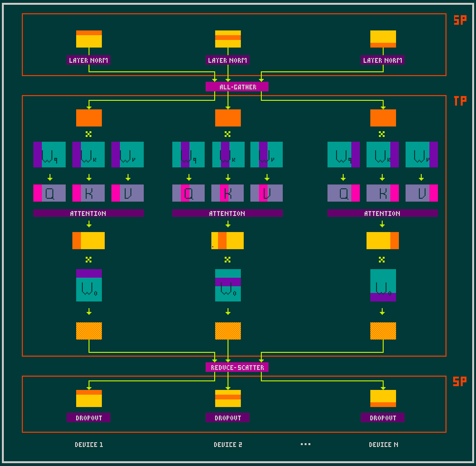Select the Q block in Device N column

coord(343,193)
